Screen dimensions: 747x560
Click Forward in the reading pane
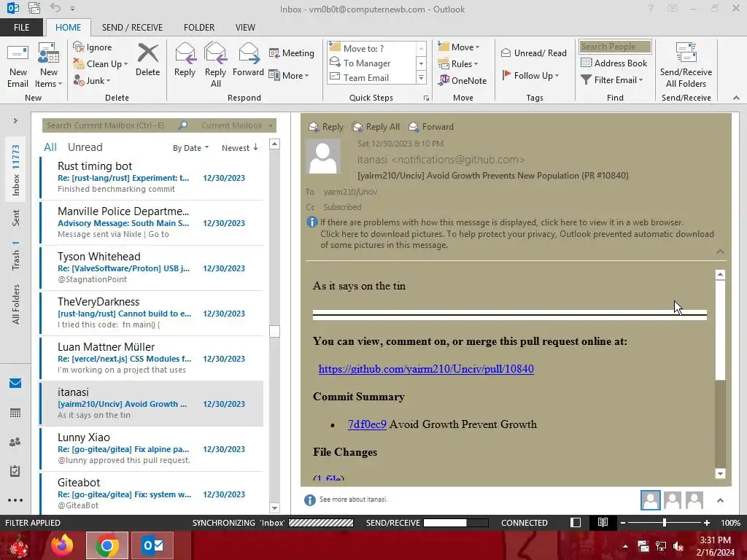click(x=431, y=127)
